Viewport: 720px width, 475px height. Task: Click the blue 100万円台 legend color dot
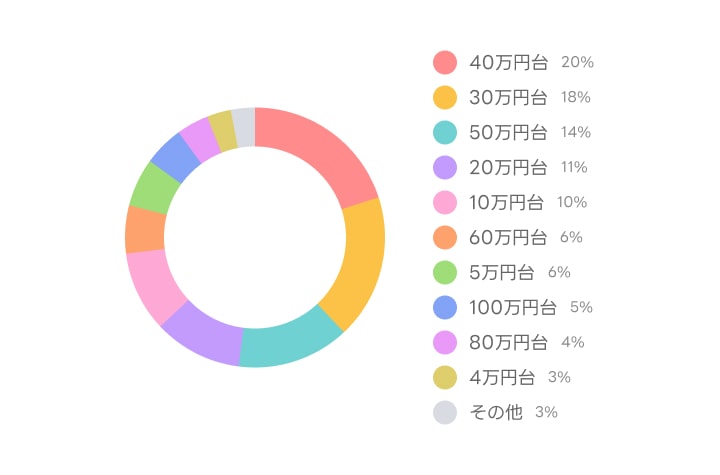(x=445, y=307)
